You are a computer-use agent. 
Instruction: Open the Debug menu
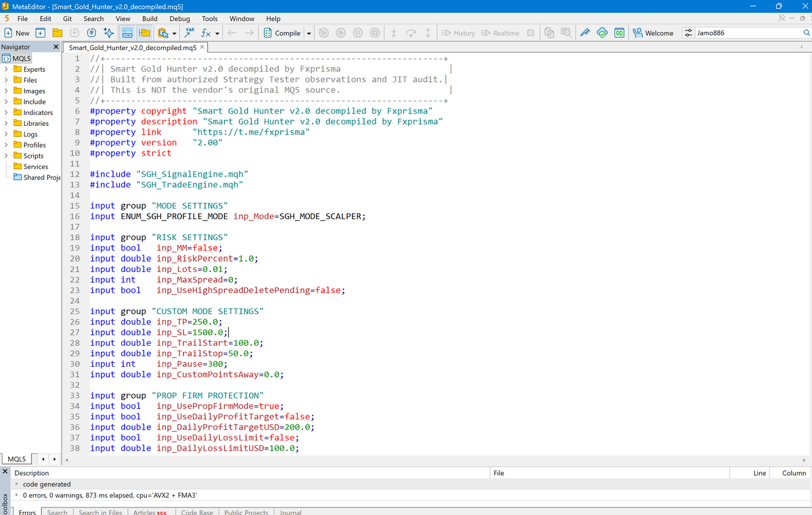pyautogui.click(x=179, y=19)
